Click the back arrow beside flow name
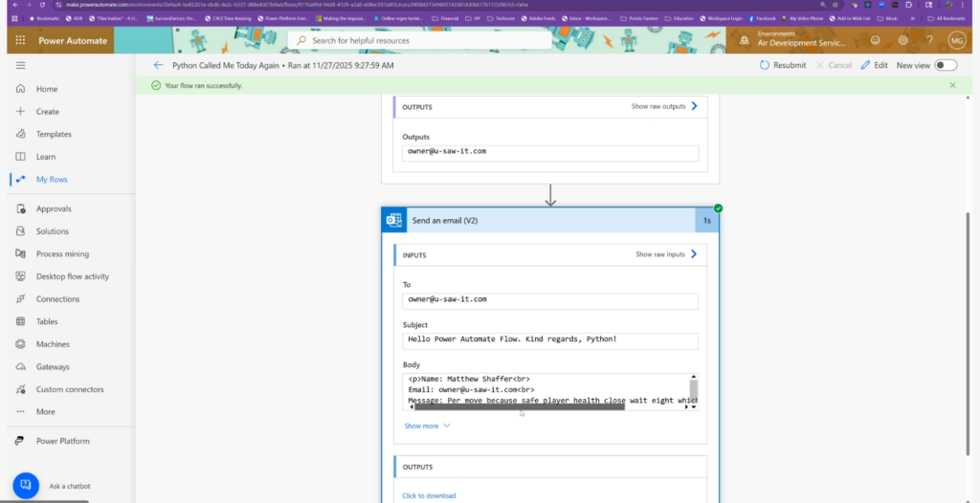Image resolution: width=980 pixels, height=503 pixels. [158, 65]
